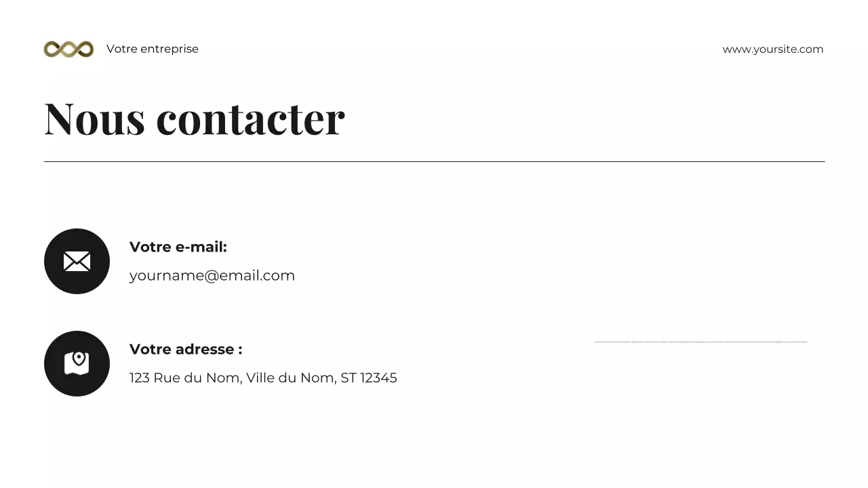Select the word 'contacter' in the title
This screenshot has width=868, height=488.
(250, 119)
